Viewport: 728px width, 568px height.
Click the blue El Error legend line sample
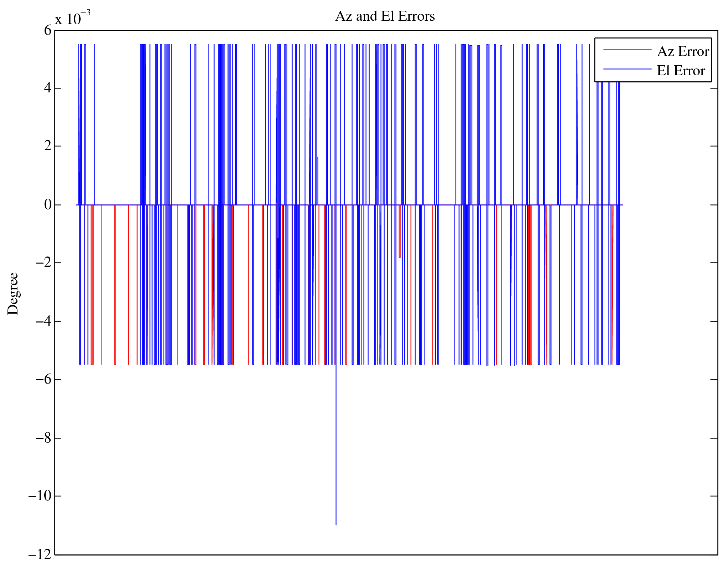pyautogui.click(x=627, y=69)
